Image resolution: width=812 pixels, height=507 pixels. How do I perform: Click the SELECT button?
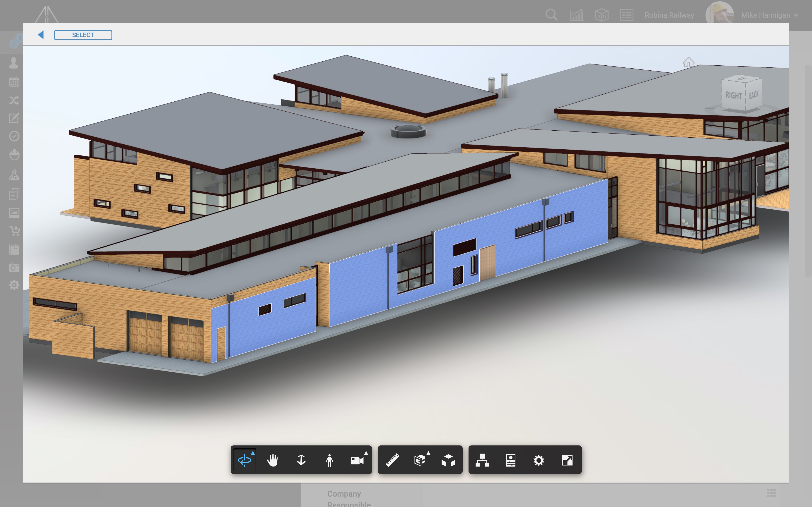[x=83, y=35]
